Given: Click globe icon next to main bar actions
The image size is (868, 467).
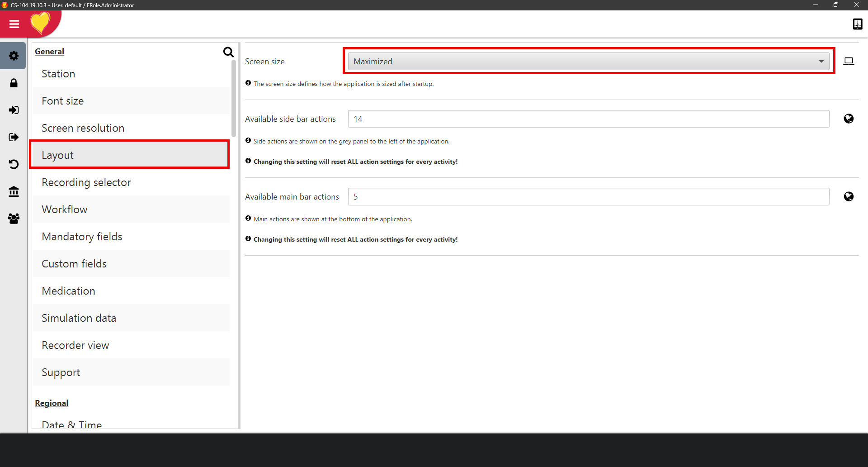Looking at the screenshot, I should pos(849,196).
